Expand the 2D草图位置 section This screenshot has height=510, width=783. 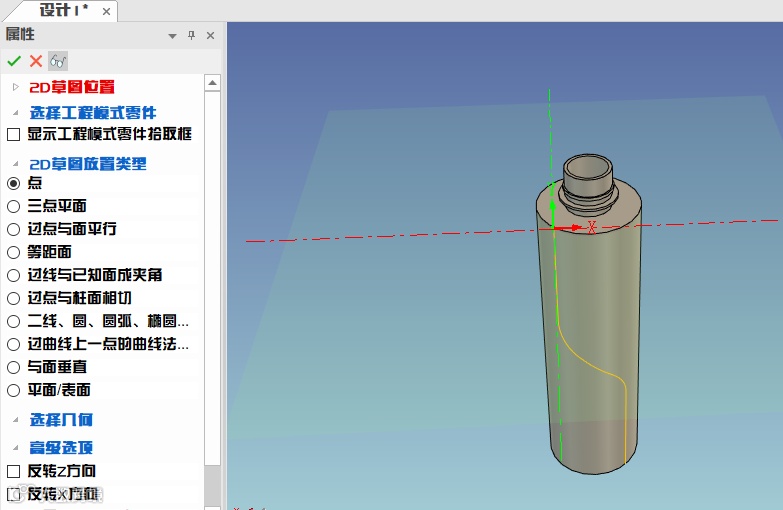(15, 87)
